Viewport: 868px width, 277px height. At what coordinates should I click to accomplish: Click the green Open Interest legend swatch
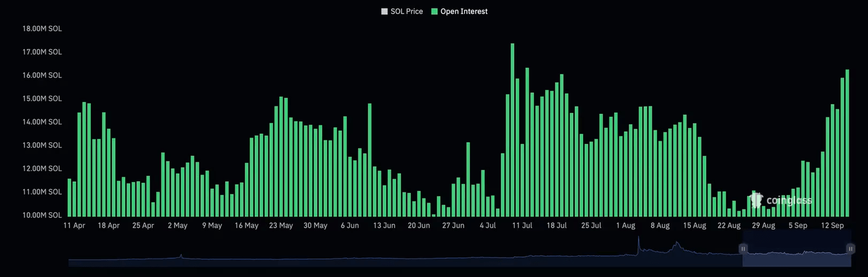pyautogui.click(x=435, y=11)
